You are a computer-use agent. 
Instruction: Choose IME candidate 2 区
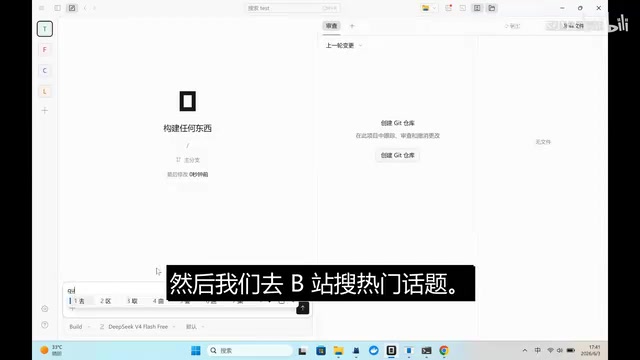(106, 301)
